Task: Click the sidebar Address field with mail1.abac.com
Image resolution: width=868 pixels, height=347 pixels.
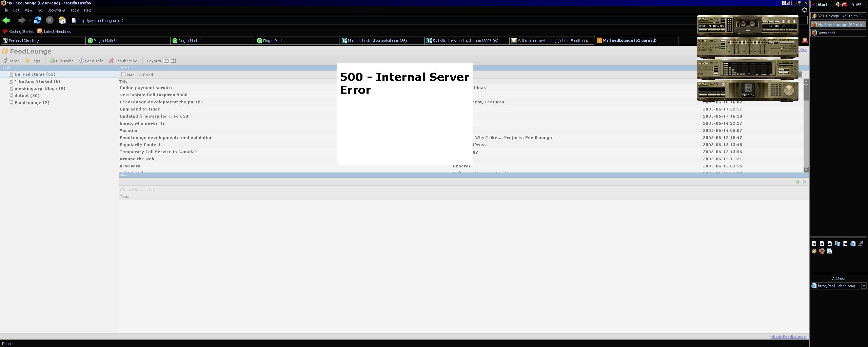Action: (x=839, y=286)
